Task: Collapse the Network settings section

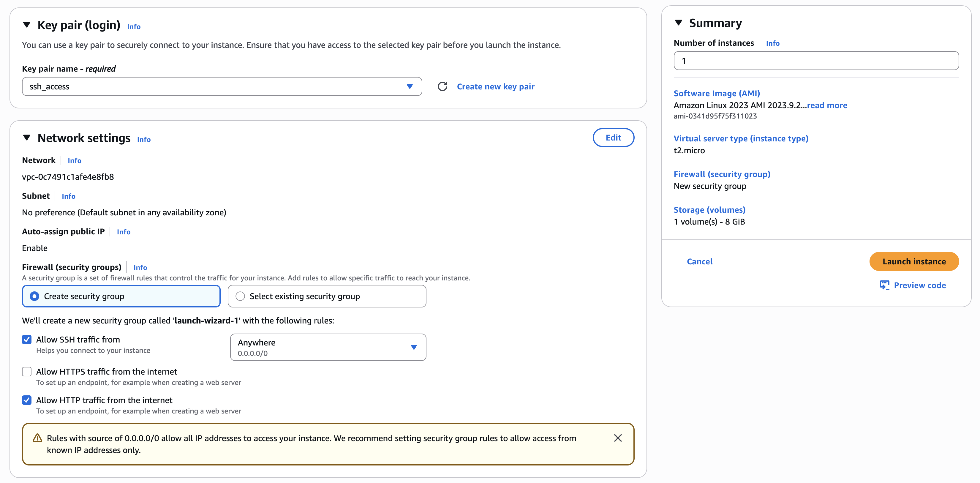Action: click(27, 138)
